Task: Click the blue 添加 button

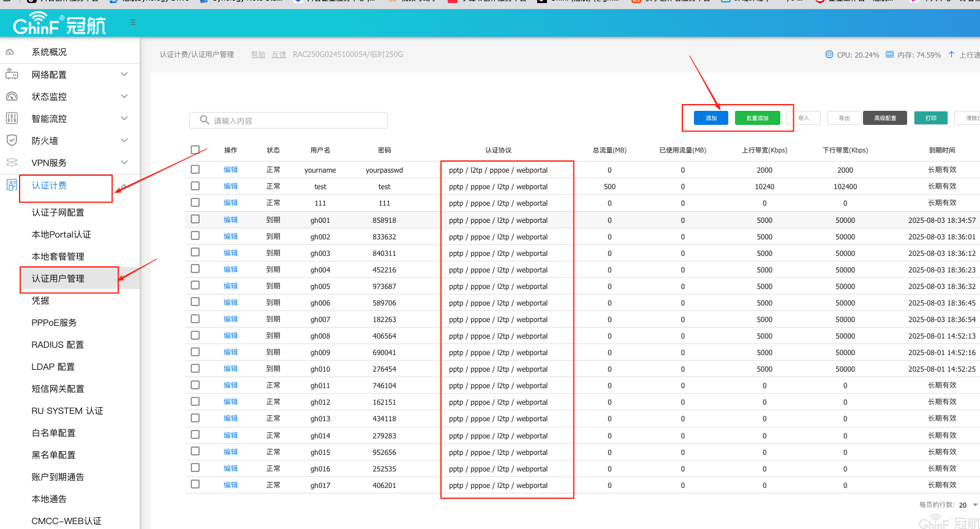Action: [710, 118]
